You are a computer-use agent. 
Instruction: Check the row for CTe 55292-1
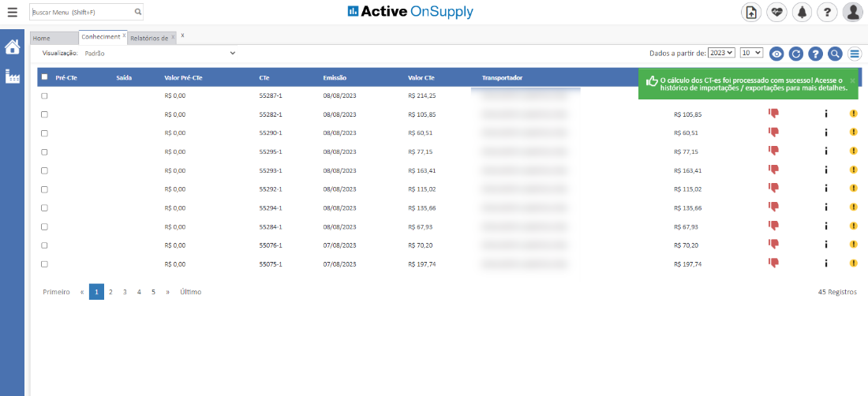44,189
